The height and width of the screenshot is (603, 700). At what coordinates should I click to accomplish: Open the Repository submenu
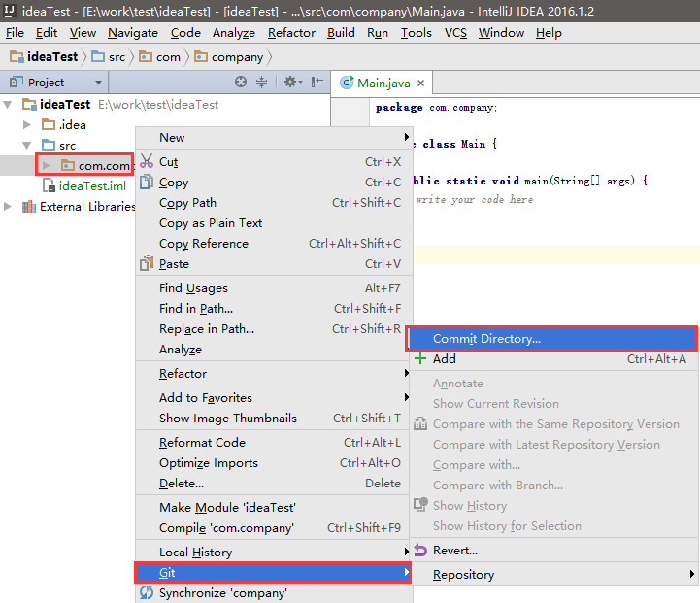[x=463, y=575]
